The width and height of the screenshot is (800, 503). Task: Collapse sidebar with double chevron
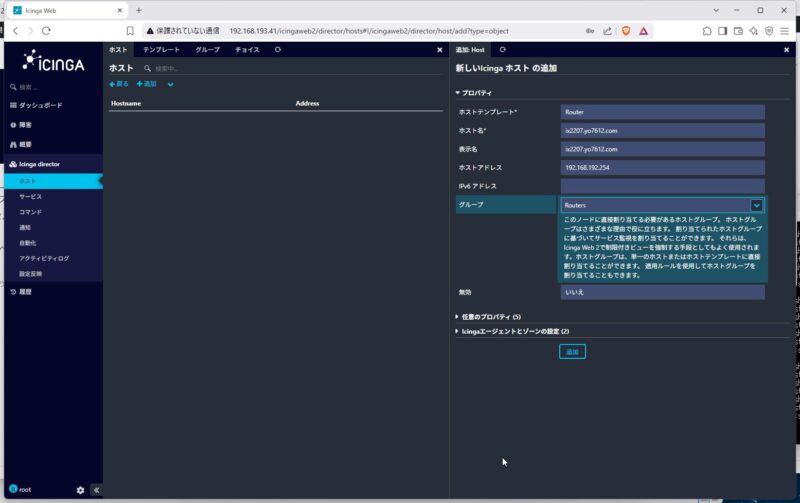(96, 490)
